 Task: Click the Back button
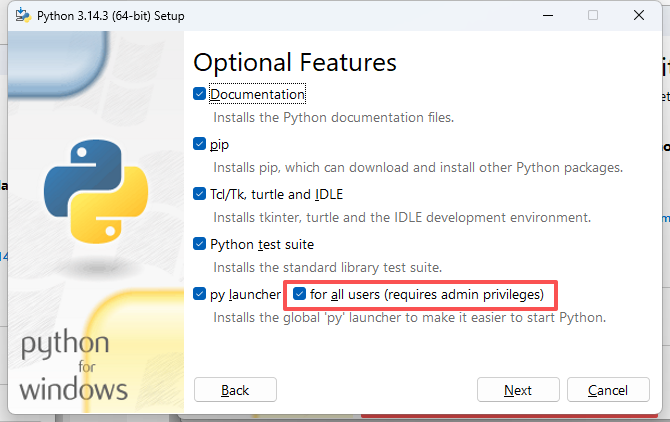point(235,390)
